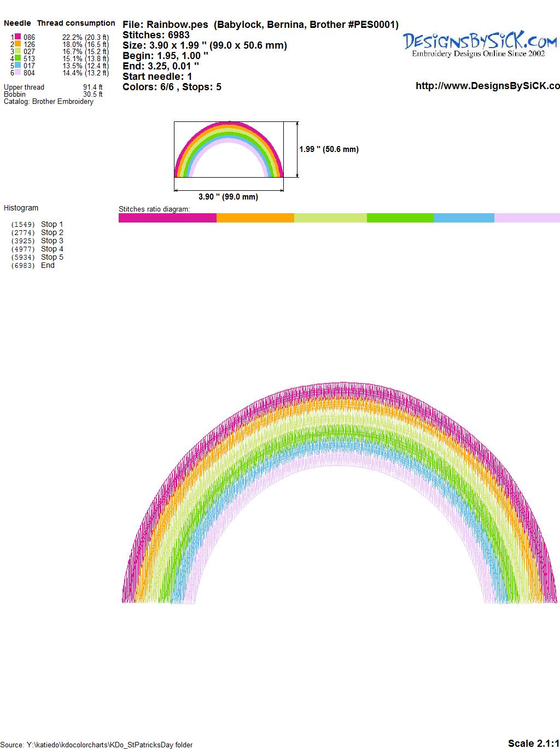Click blue segment of stitches ratio bar

[464, 218]
